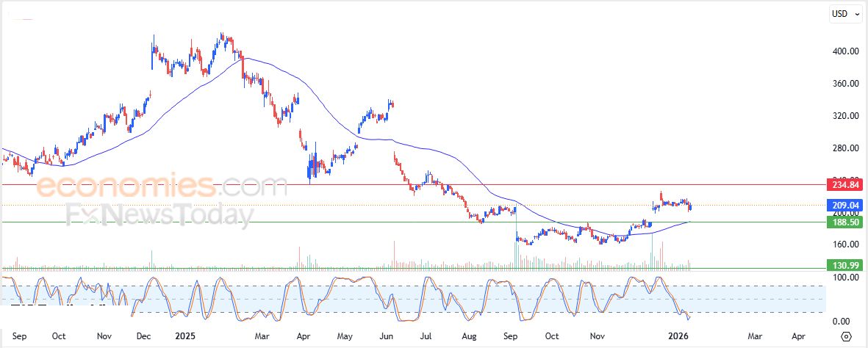Open the USD currency dropdown
The height and width of the screenshot is (348, 868).
[x=845, y=14]
